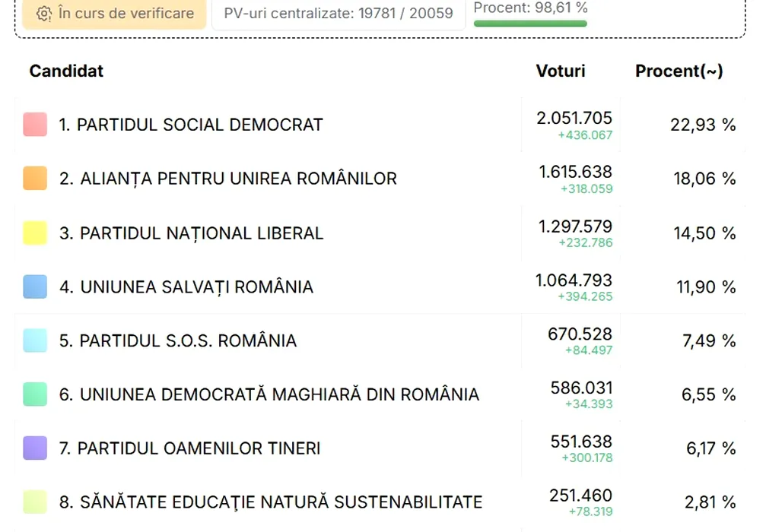Click the În curs de verificare status badge

tap(114, 13)
